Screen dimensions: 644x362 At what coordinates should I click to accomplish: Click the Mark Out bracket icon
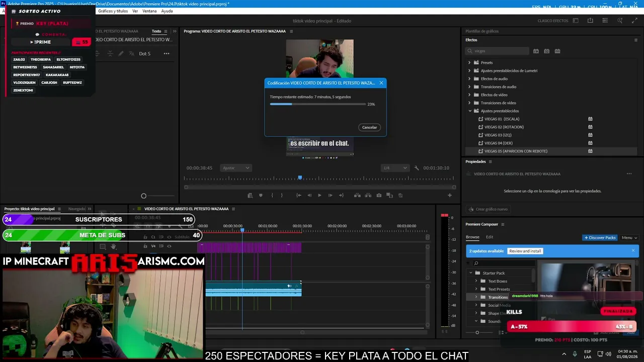click(x=282, y=195)
